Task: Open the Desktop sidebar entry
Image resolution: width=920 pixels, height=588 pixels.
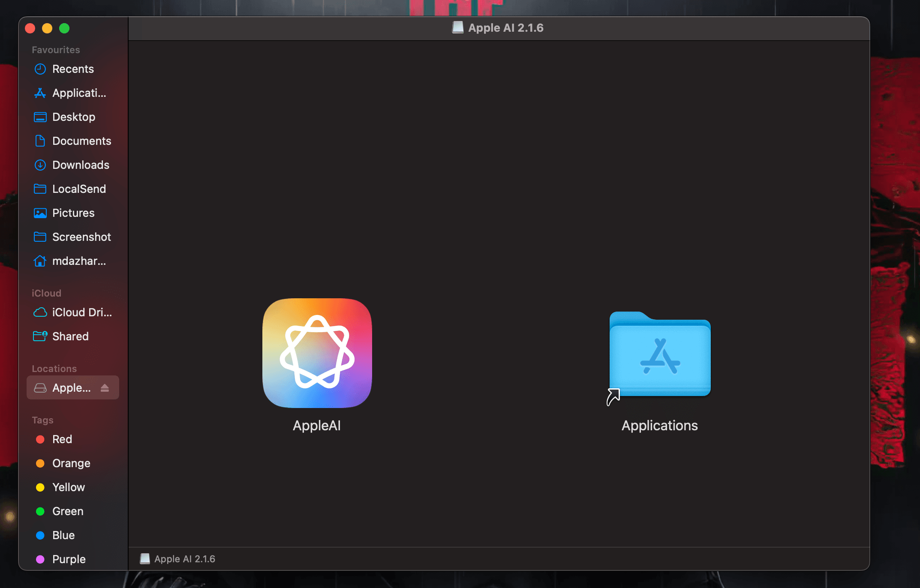Action: tap(74, 117)
